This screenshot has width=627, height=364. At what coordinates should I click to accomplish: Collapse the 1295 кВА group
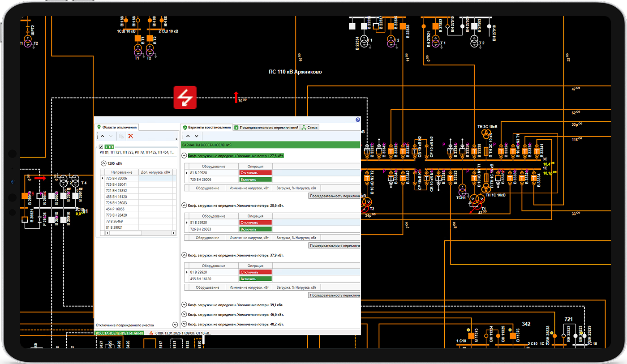coord(104,164)
